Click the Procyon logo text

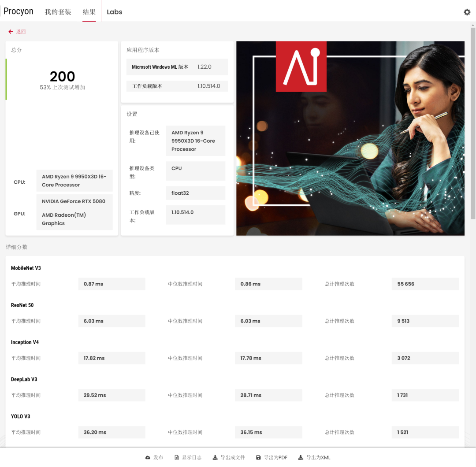19,11
